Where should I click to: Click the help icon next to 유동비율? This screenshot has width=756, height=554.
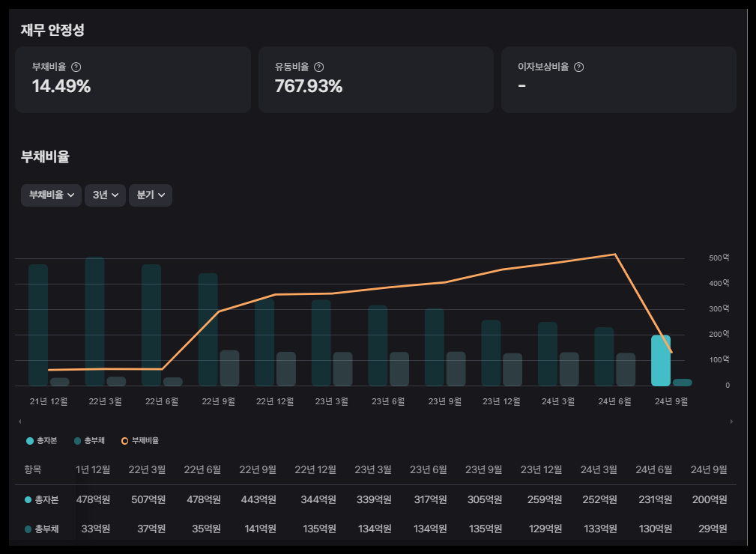coord(318,67)
